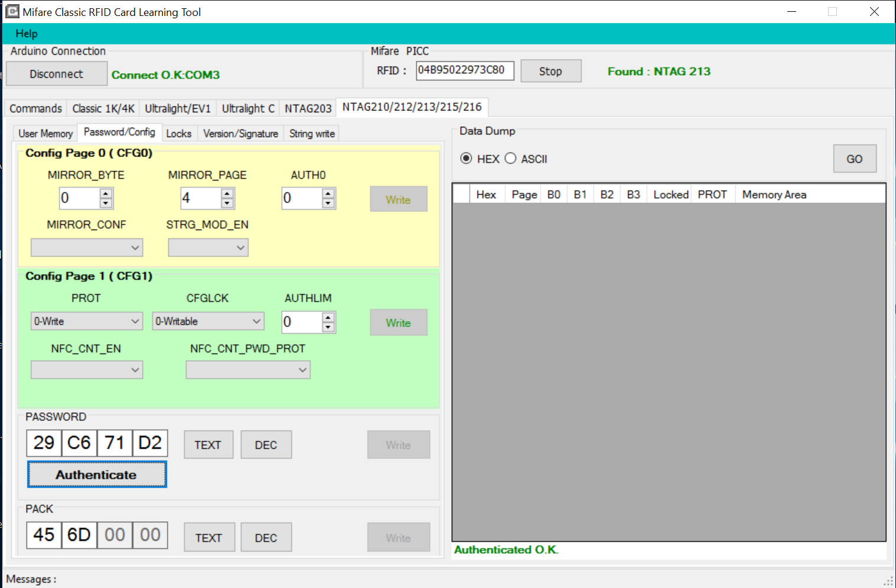Stop the RFID scan
Viewport: 896px width, 588px height.
(x=550, y=71)
